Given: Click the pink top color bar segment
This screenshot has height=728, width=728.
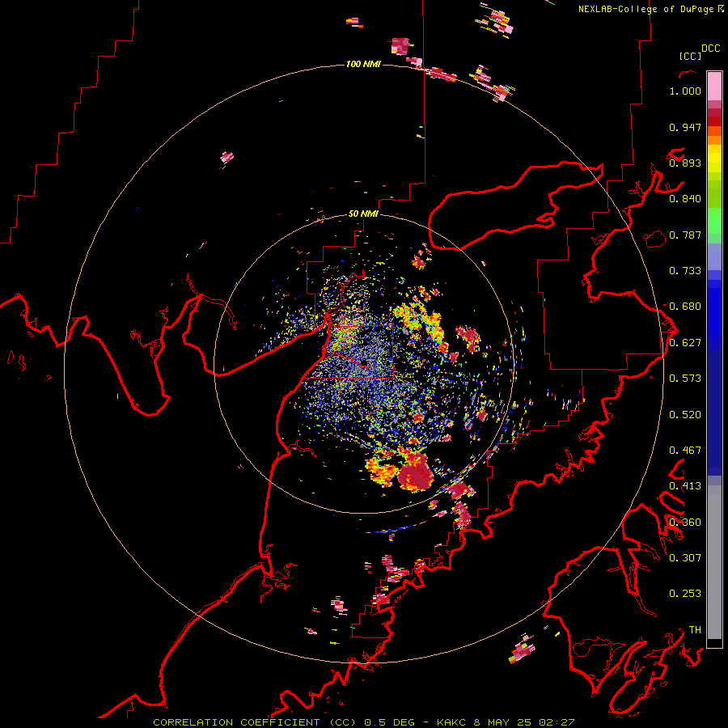Looking at the screenshot, I should [x=714, y=86].
